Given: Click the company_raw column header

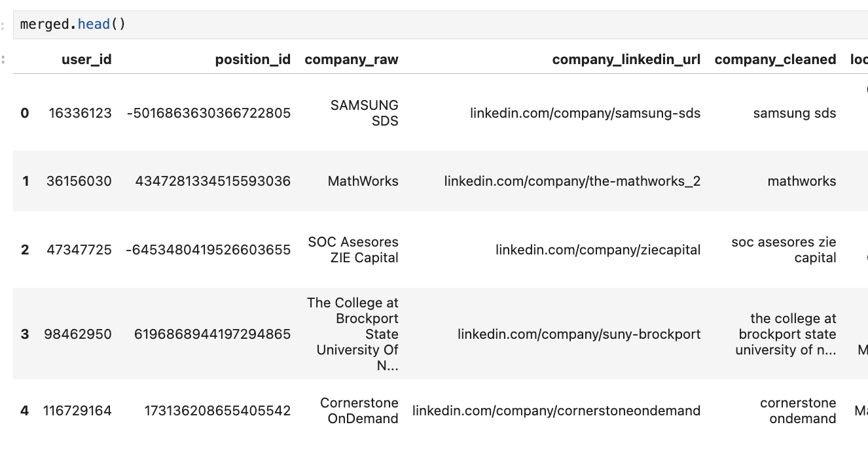Looking at the screenshot, I should click(x=352, y=60).
